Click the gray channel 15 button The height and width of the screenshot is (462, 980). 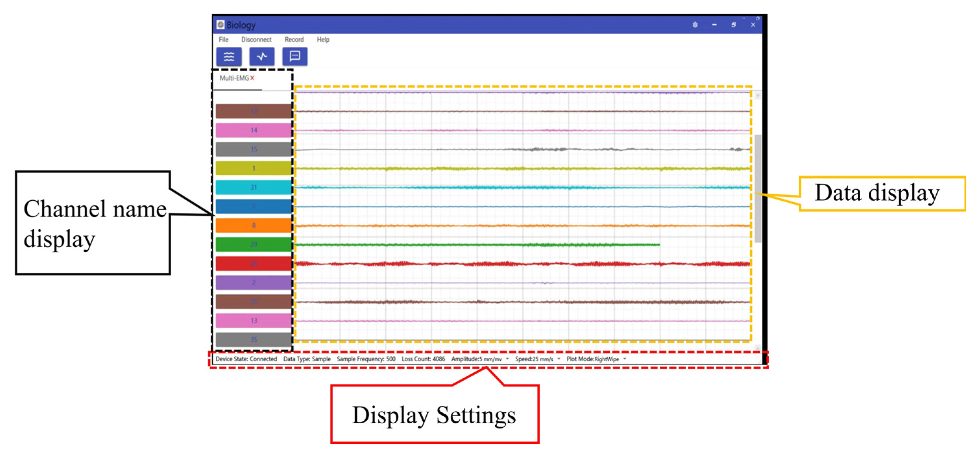(x=253, y=149)
